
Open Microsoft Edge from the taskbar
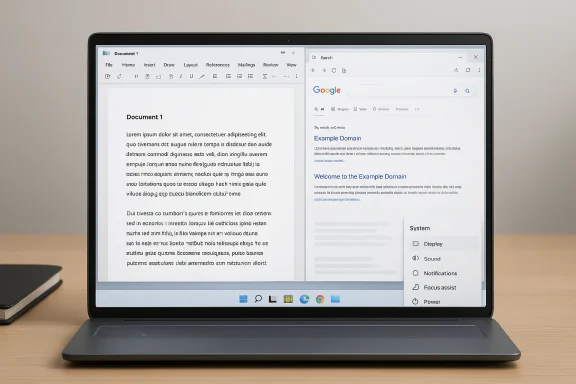(304, 299)
